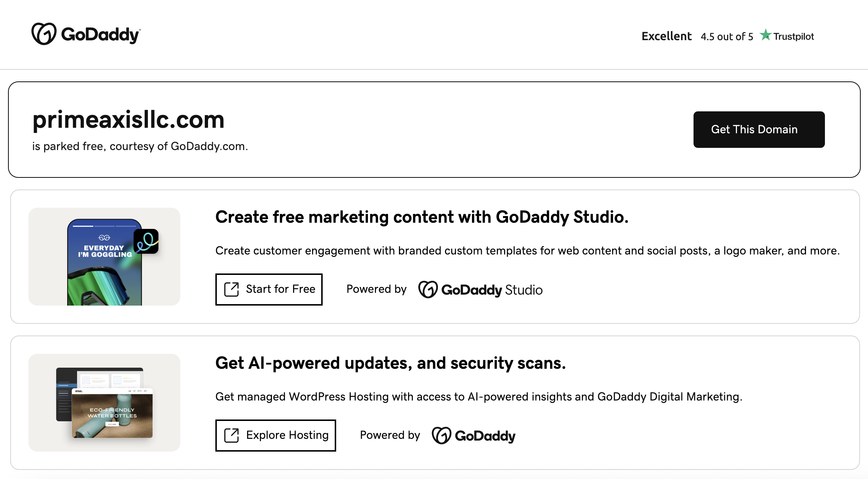Click the GoDaddy Studio marketing content headline
868x479 pixels.
pos(422,217)
